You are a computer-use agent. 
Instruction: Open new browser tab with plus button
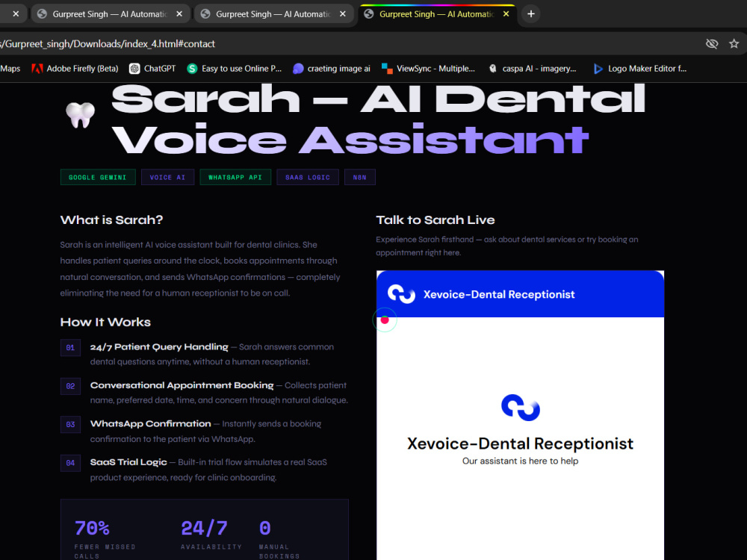pyautogui.click(x=530, y=13)
